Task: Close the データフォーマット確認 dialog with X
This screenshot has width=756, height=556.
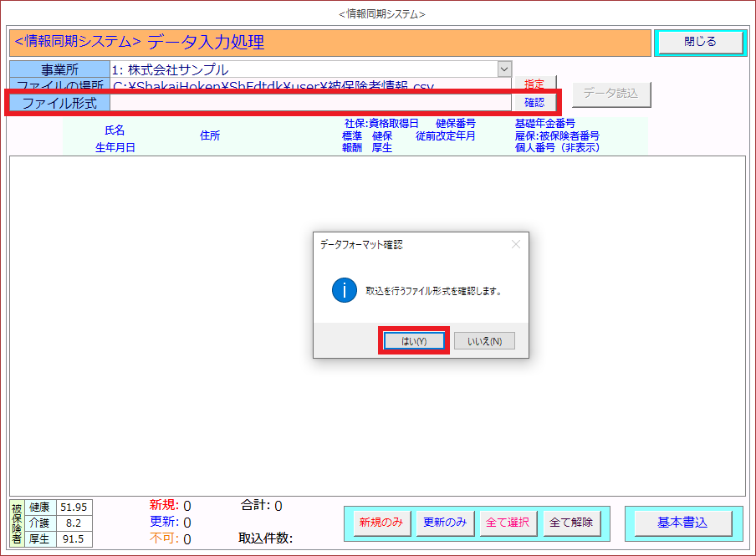Action: (515, 245)
